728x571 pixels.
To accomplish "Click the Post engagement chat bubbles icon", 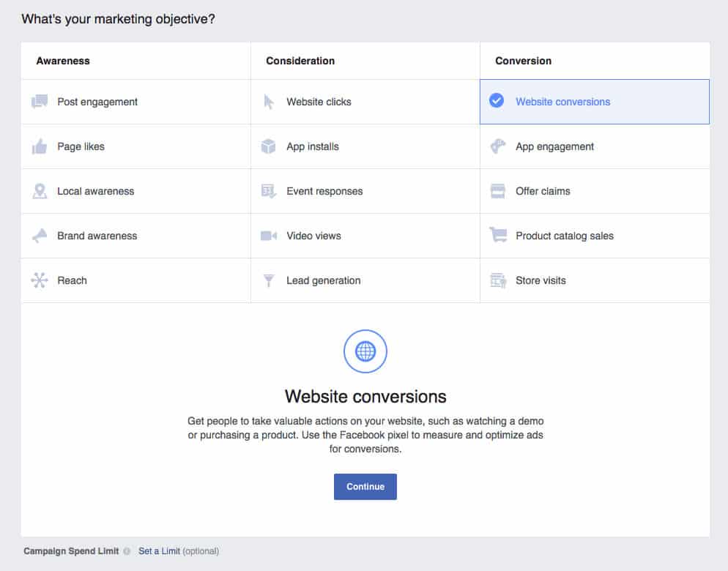I will (40, 101).
